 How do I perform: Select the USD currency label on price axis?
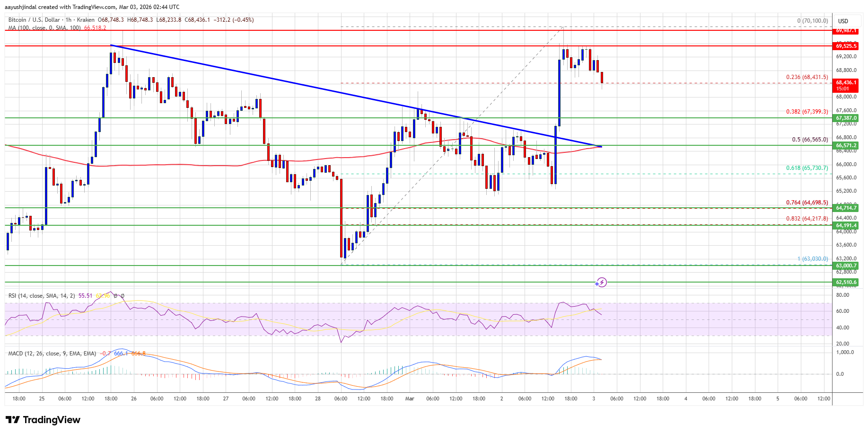[843, 21]
